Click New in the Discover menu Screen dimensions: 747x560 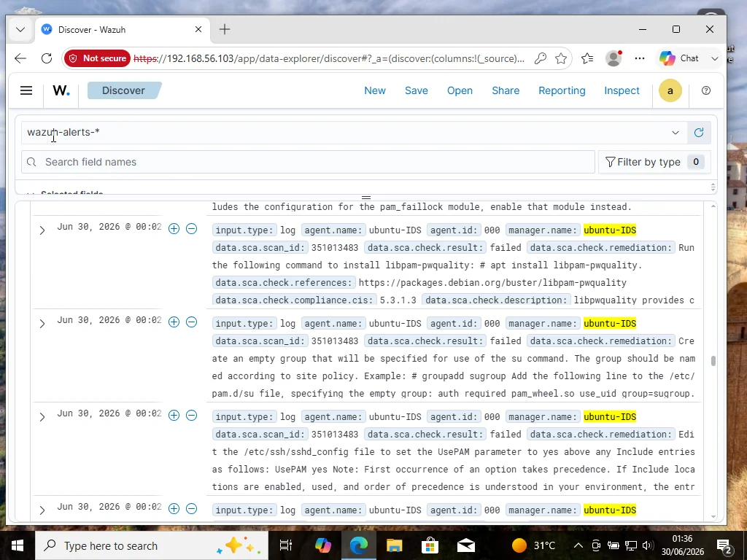coord(375,90)
